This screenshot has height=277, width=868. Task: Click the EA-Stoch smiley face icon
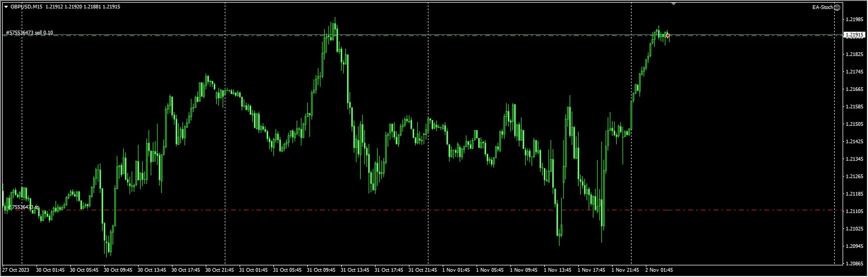click(837, 7)
